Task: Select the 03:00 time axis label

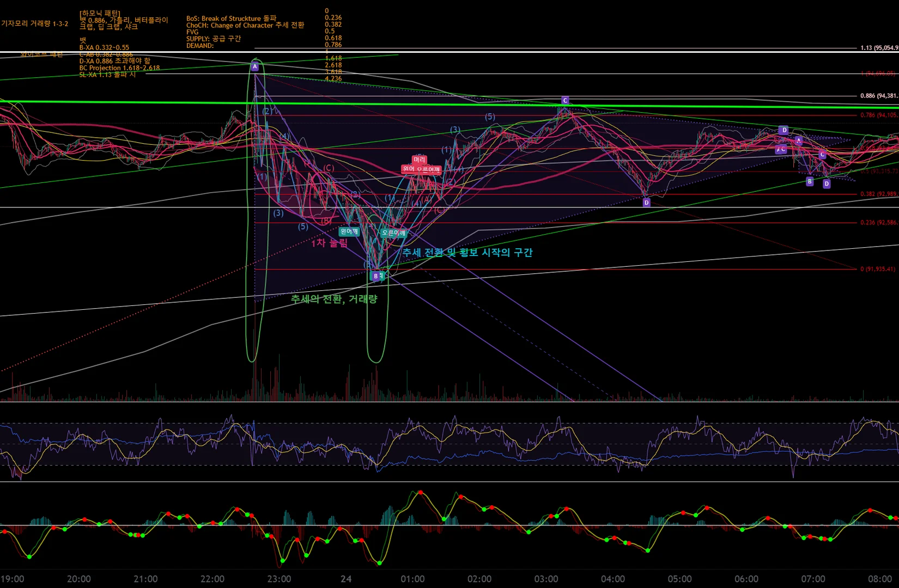Action: [546, 579]
